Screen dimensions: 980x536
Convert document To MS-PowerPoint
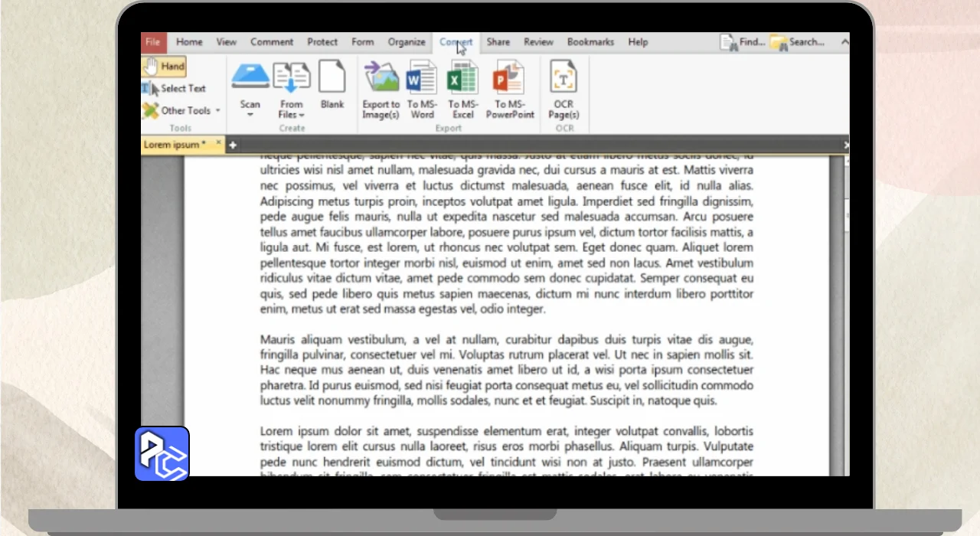click(510, 90)
